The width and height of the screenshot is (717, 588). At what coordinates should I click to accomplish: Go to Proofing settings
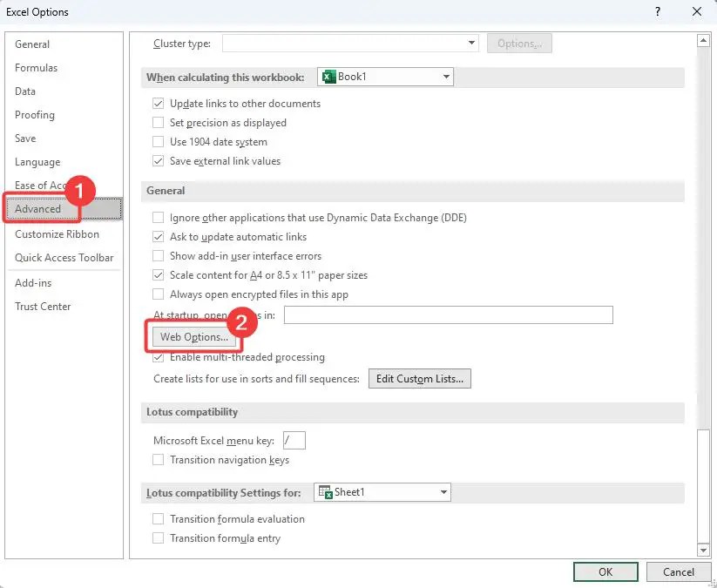click(x=35, y=115)
